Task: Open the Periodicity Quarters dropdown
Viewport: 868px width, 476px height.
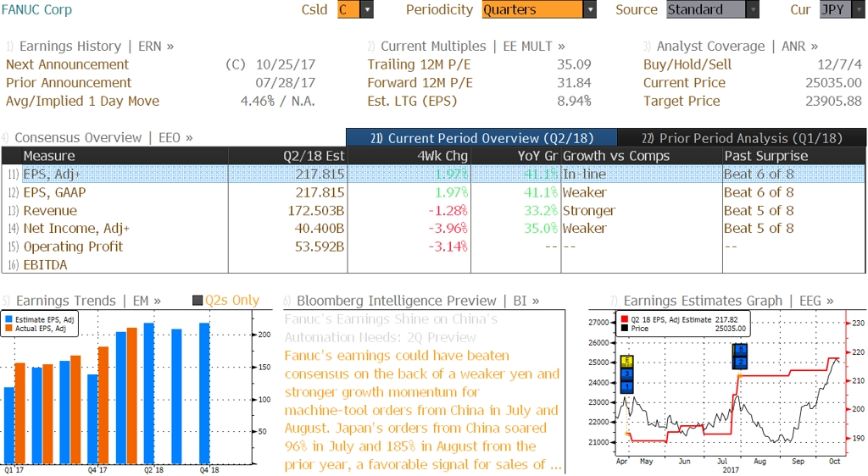Action: (538, 9)
